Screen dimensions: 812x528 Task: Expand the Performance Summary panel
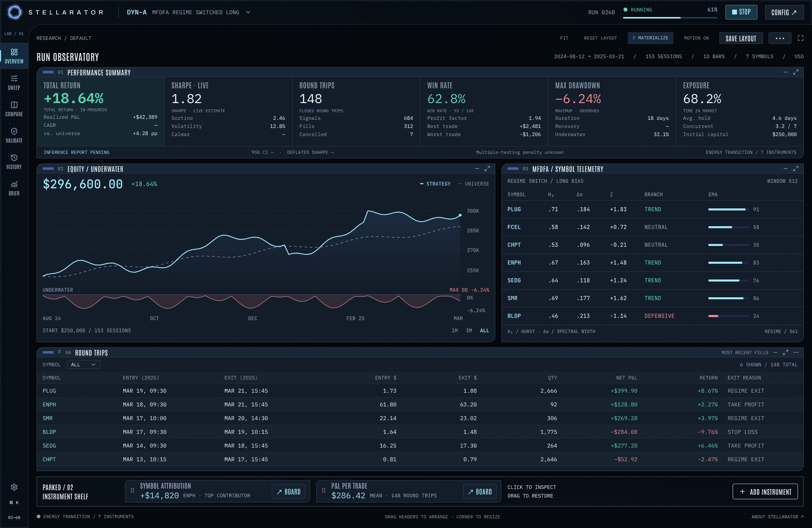point(796,72)
